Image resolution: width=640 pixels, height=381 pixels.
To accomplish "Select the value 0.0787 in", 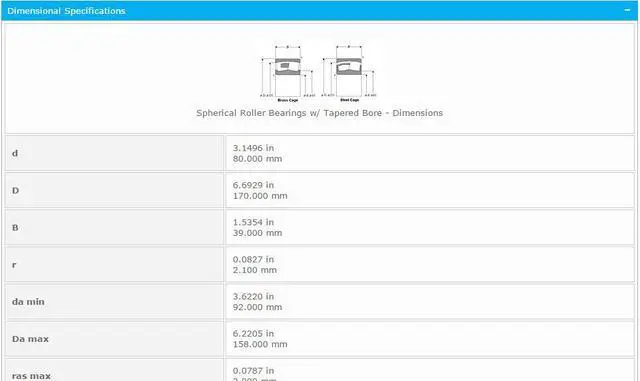I will pos(253,371).
